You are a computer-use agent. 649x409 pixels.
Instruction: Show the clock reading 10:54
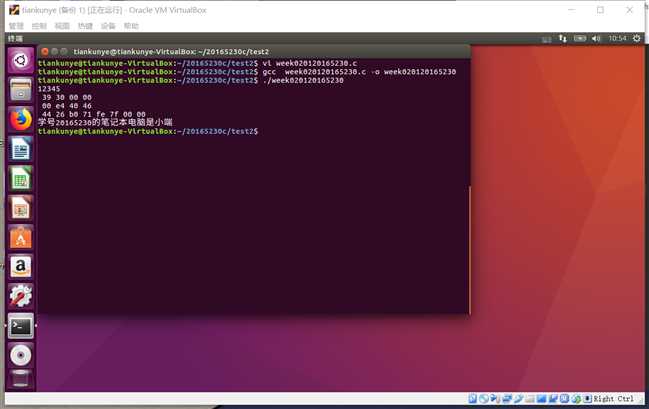[617, 38]
